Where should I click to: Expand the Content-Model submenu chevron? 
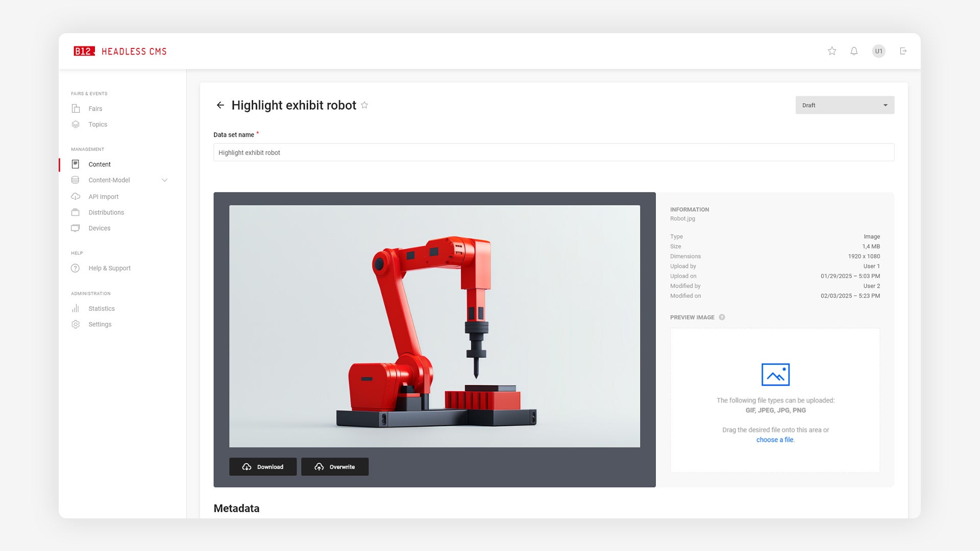(x=164, y=180)
